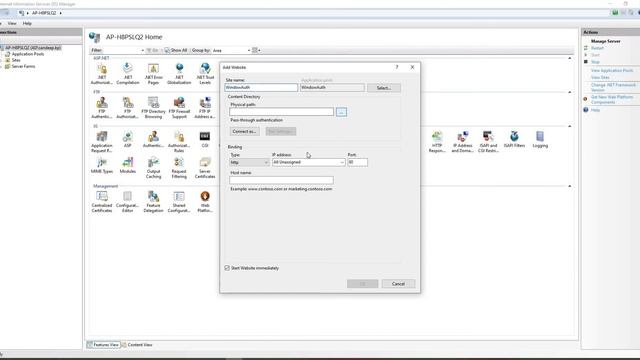Click the physical path browse button
This screenshot has width=640, height=360.
pyautogui.click(x=341, y=112)
